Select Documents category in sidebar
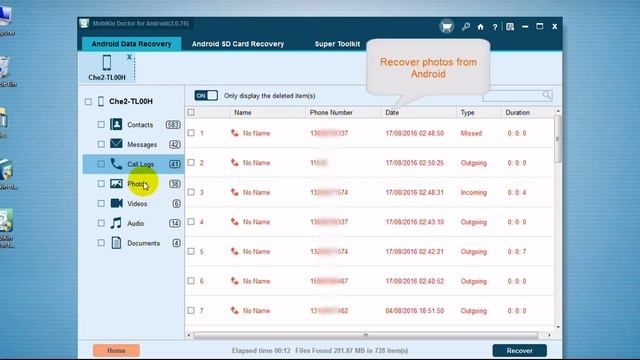 133,243
